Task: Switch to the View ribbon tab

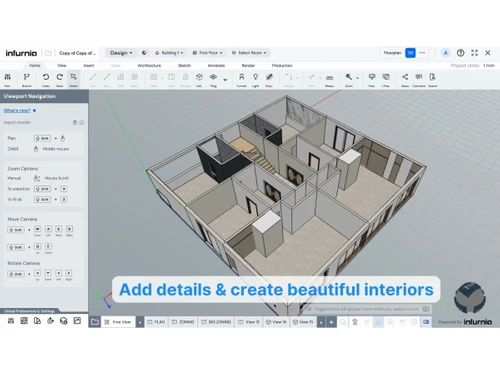Action: (x=62, y=65)
